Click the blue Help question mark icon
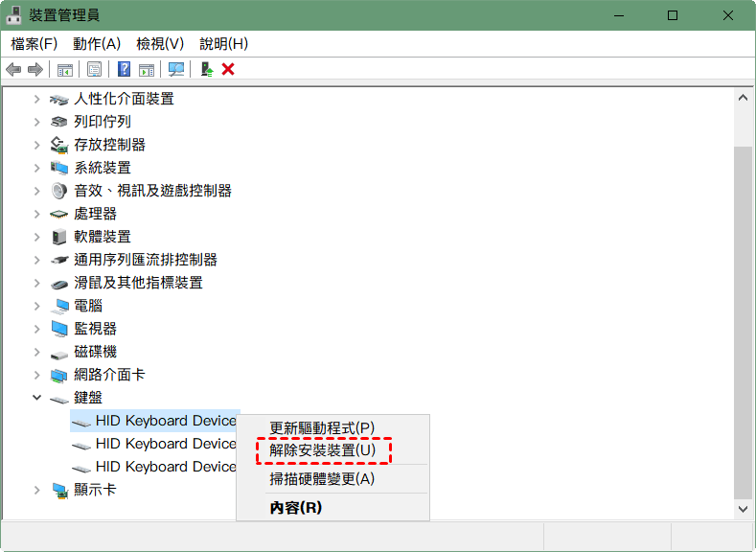This screenshot has height=552, width=756. coord(124,69)
